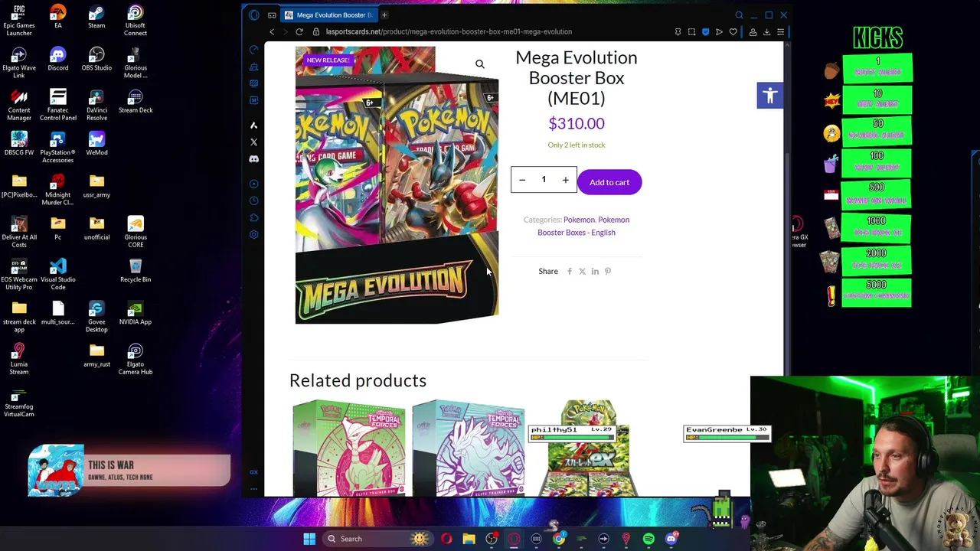Open Elgato Camera Hub desktop shortcut
The image size is (980, 551).
[x=136, y=360]
